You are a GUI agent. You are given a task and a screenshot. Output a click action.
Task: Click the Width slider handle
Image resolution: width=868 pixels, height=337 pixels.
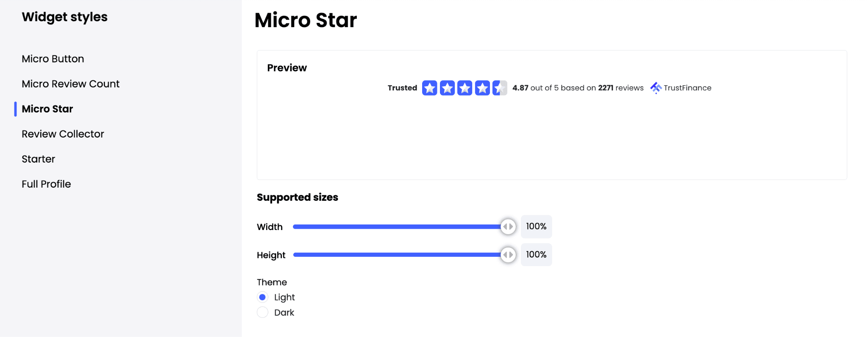coord(508,227)
